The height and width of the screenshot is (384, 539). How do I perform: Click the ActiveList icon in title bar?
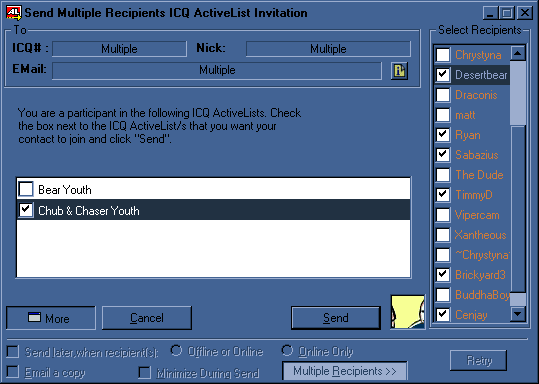click(x=14, y=13)
